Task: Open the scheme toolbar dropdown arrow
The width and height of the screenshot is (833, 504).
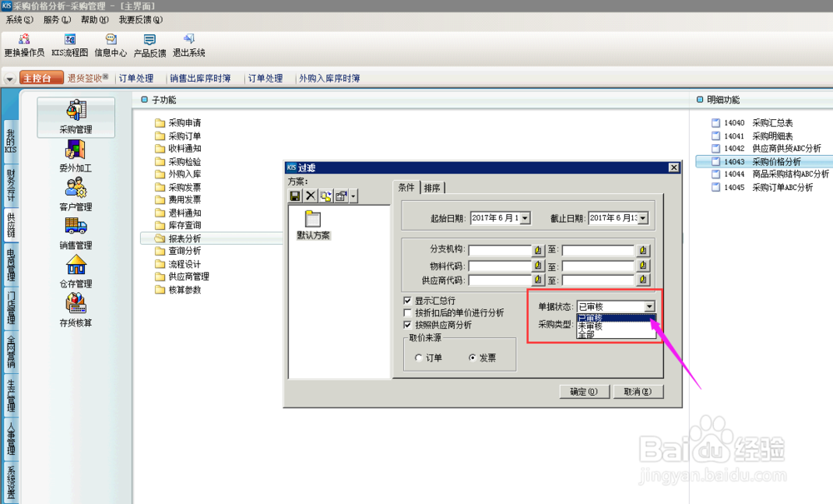Action: tap(353, 196)
